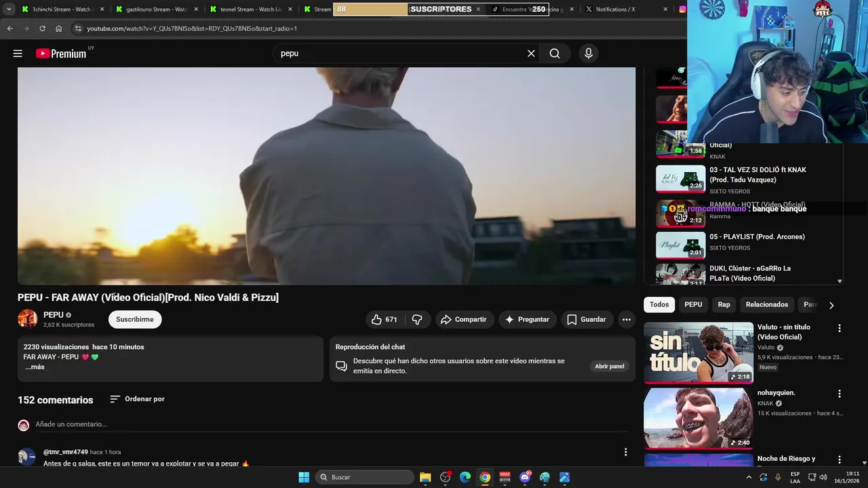The height and width of the screenshot is (488, 868).
Task: Expand playlist panel with bottom arrow
Action: click(840, 281)
